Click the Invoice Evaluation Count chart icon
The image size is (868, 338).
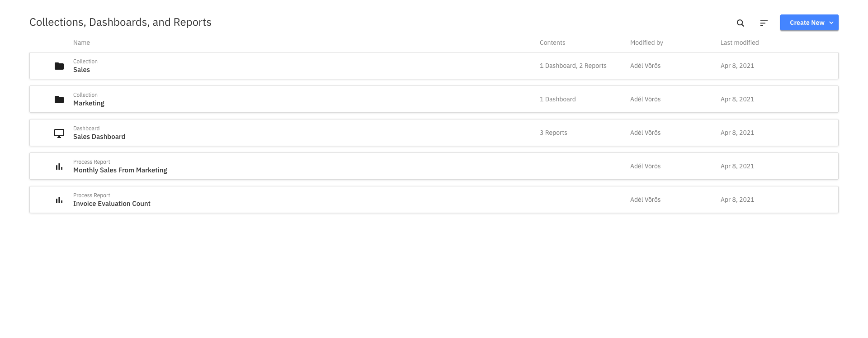59,200
